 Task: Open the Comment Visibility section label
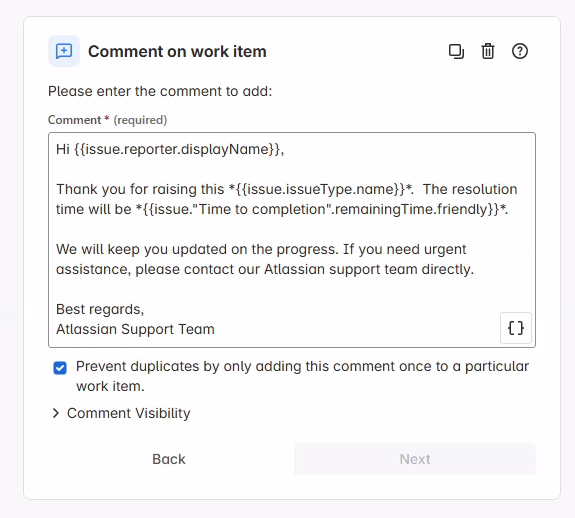click(x=128, y=413)
